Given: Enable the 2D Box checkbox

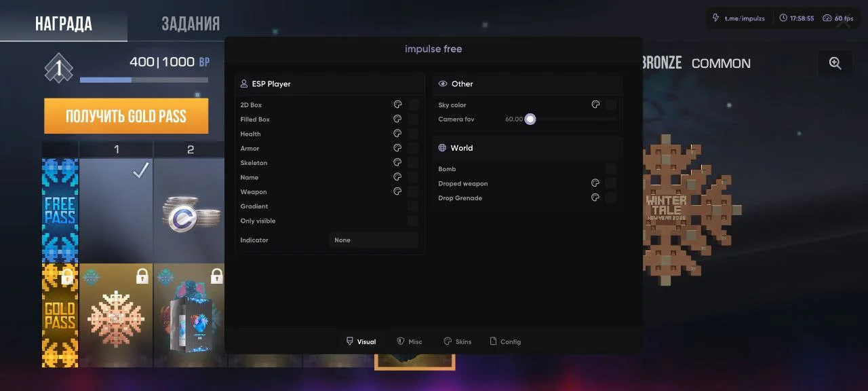Looking at the screenshot, I should [413, 105].
